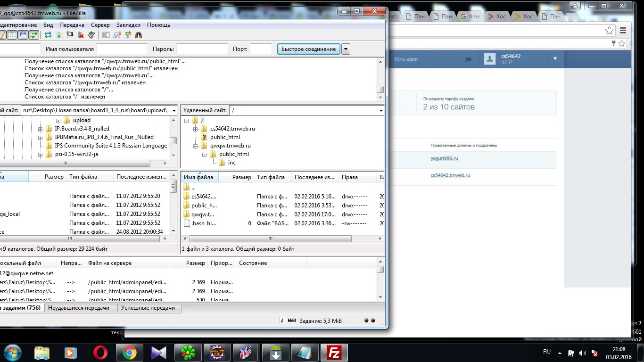Toggle the transfer queue display icon
644x362 pixels.
[x=33, y=35]
